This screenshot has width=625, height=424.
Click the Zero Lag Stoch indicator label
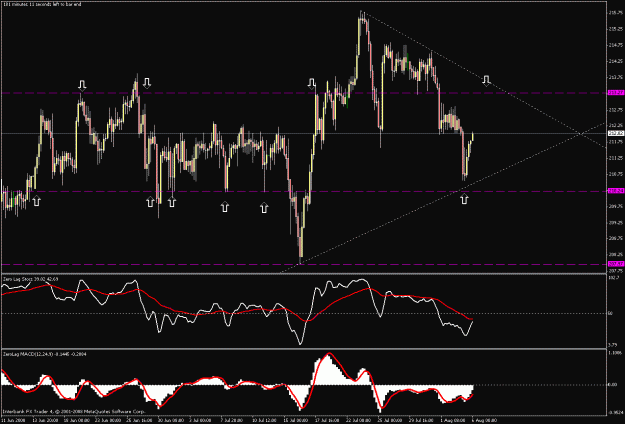[30, 279]
